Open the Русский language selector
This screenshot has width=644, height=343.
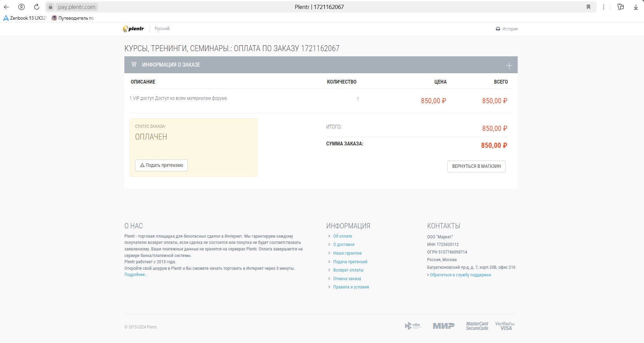tap(162, 29)
